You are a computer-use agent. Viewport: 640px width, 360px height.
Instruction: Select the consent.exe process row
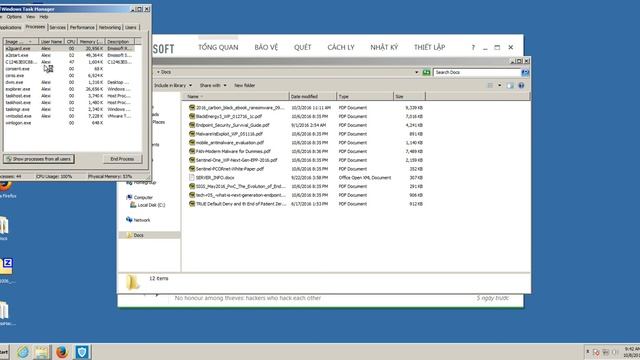click(69, 69)
